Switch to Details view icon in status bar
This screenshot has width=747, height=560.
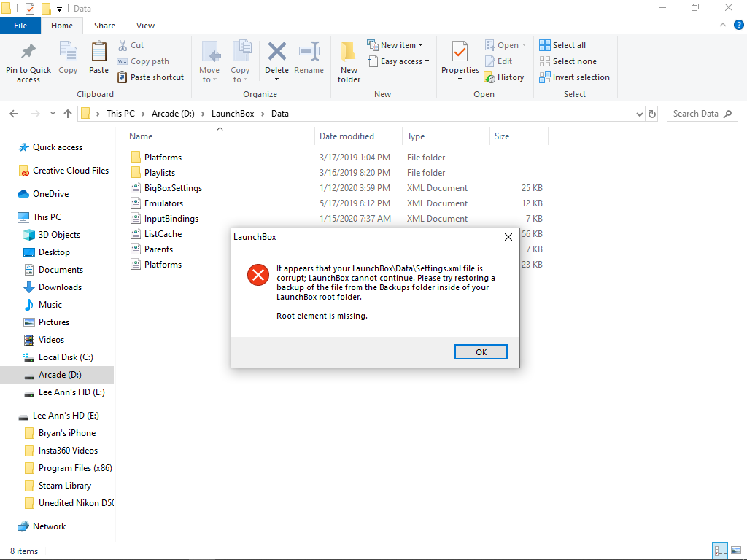(720, 551)
